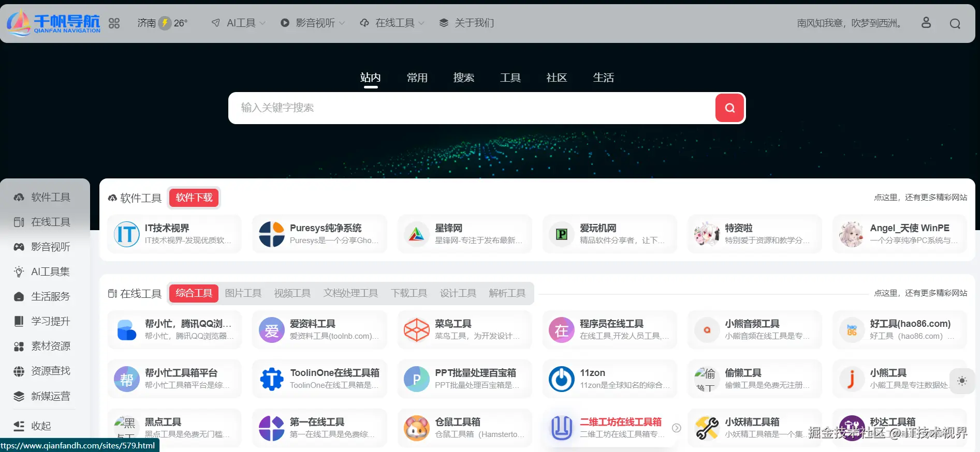Open the 关于我们 menu item
Viewport: 980px width, 452px height.
click(466, 23)
